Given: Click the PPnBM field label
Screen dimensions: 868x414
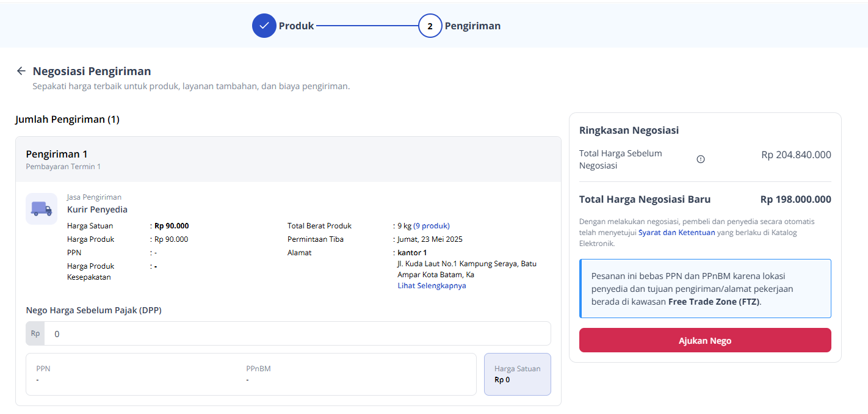Looking at the screenshot, I should (x=258, y=369).
